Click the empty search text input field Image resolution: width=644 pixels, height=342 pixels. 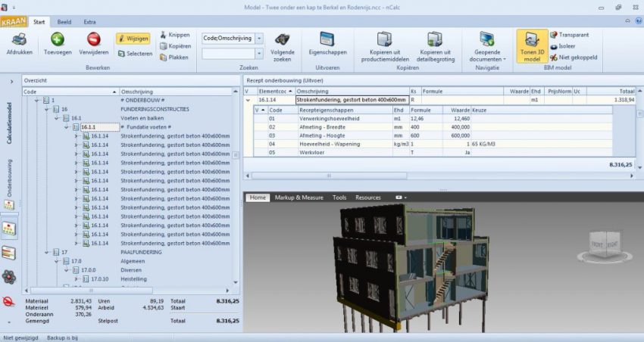[x=228, y=53]
